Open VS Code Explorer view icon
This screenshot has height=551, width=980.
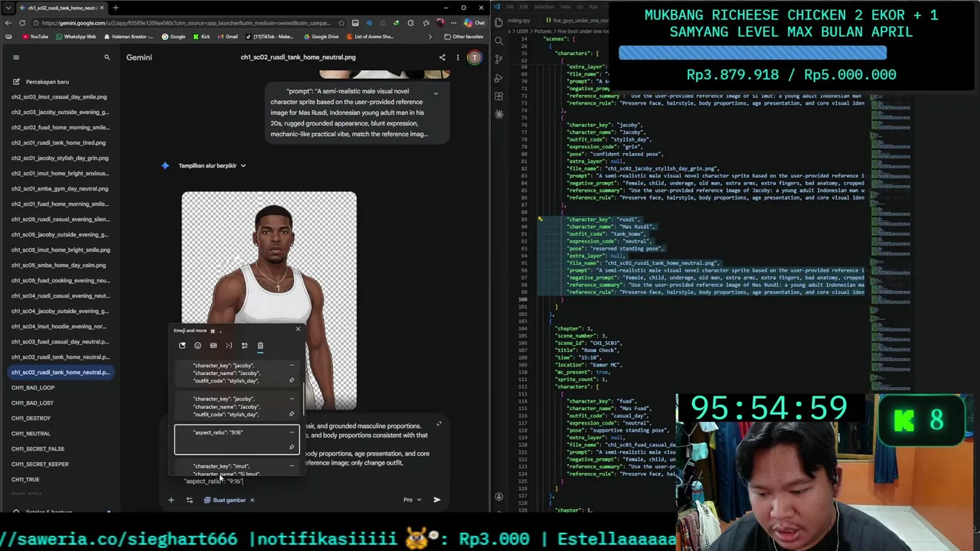click(499, 22)
